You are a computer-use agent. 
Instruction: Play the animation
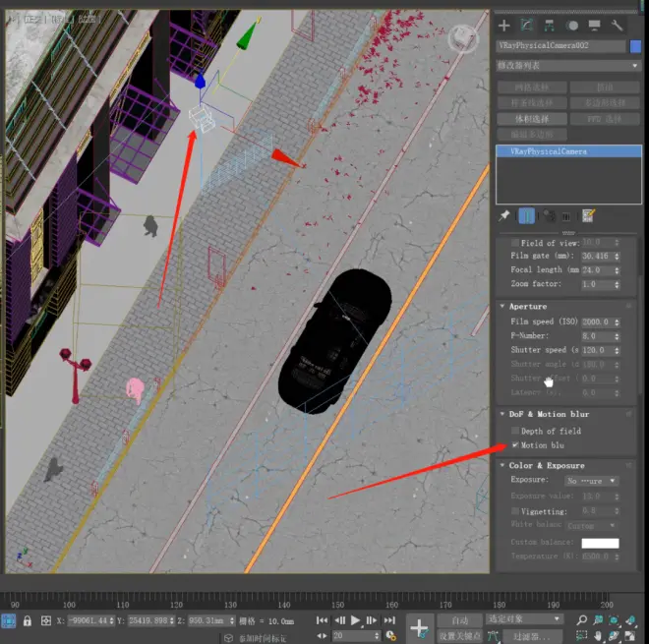[355, 620]
